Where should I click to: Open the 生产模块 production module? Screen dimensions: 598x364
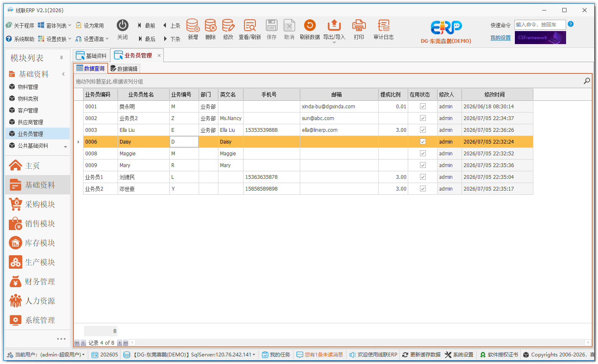(37, 262)
